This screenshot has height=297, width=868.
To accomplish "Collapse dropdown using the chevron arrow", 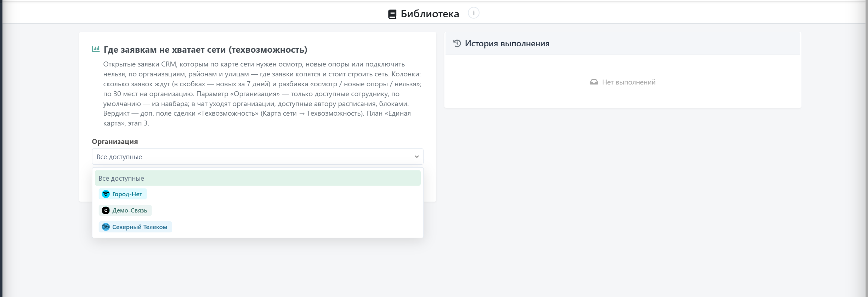I will coord(417,157).
